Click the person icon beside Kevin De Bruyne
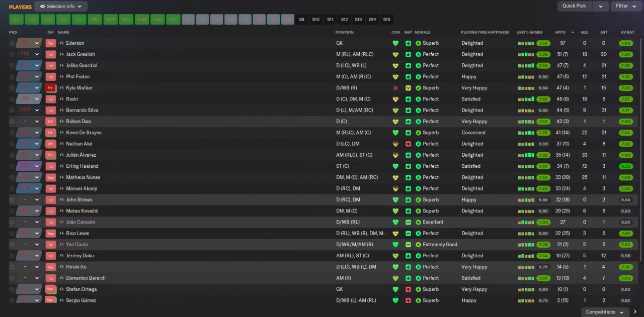 [x=61, y=133]
